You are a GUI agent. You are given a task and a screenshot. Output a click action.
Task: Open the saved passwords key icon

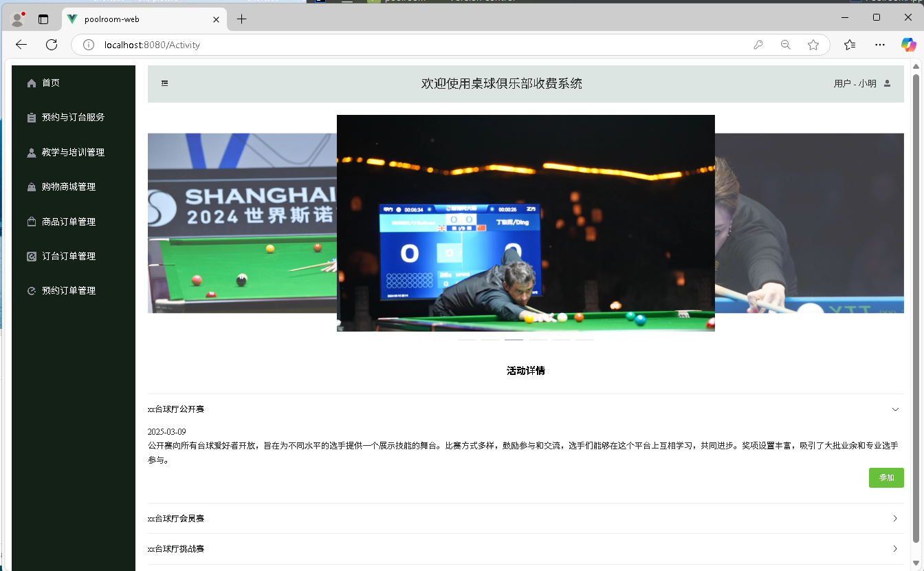point(758,45)
